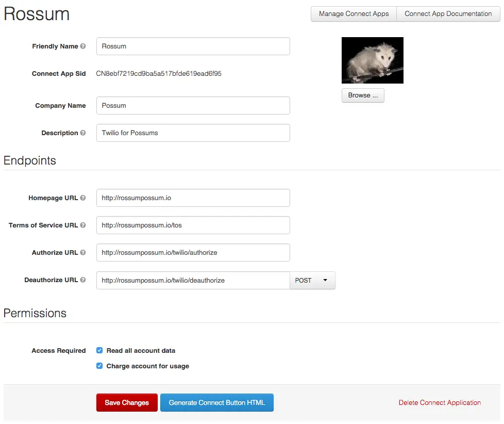Click the Charge account for usage label
The height and width of the screenshot is (424, 504).
[148, 366]
